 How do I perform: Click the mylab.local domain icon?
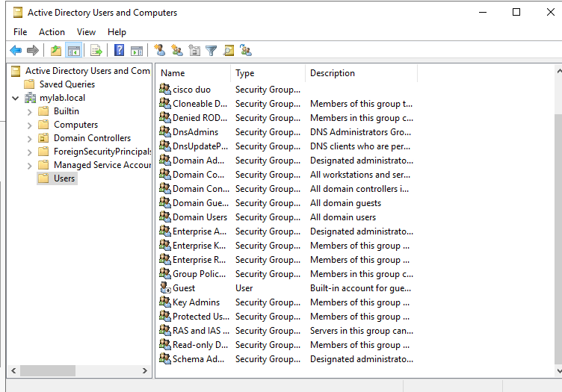click(30, 97)
